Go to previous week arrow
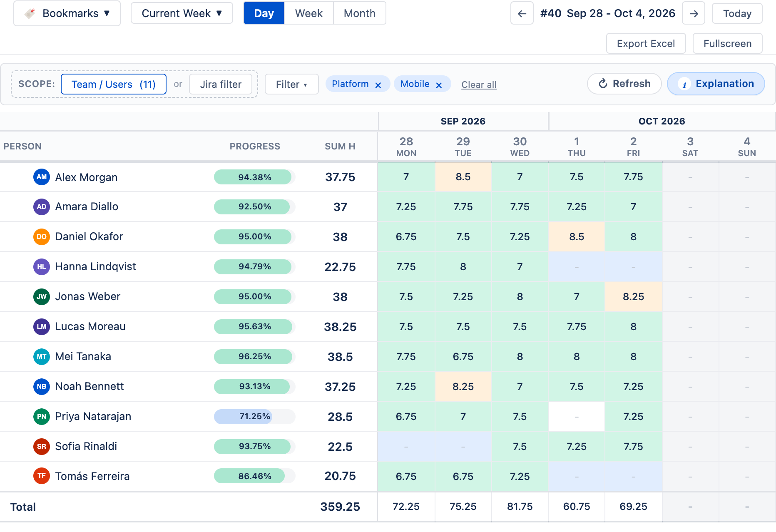This screenshot has width=776, height=532. [522, 13]
